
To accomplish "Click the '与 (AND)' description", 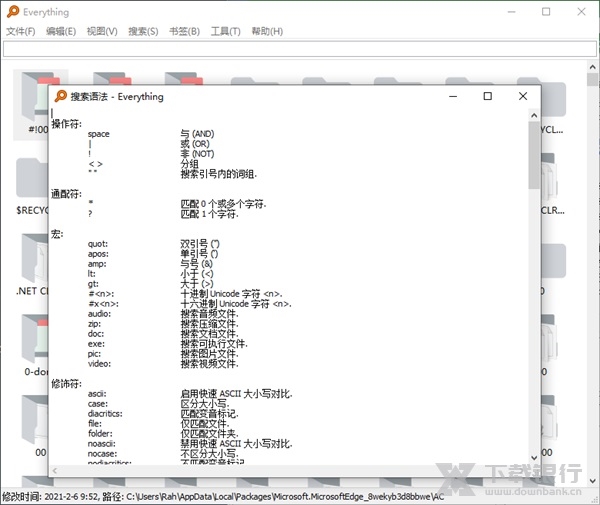I will coord(197,134).
